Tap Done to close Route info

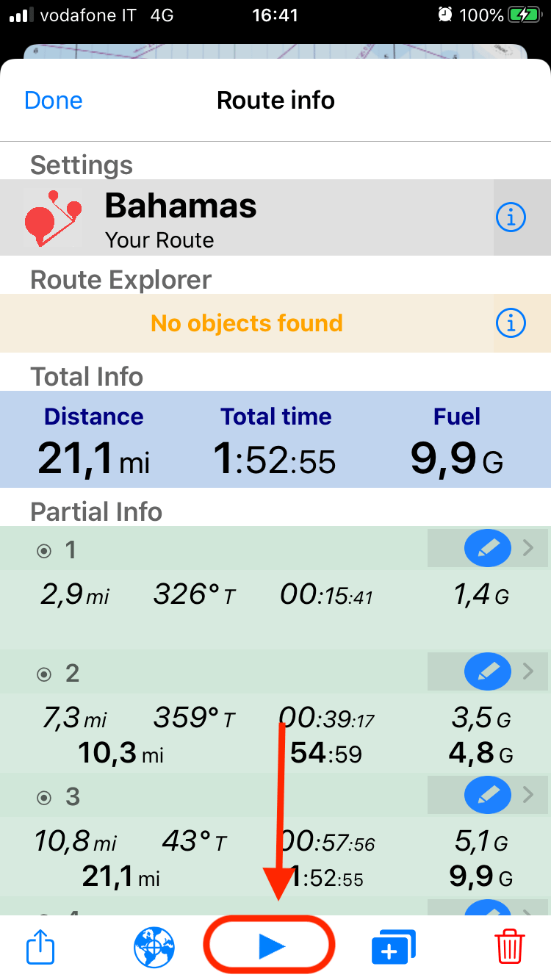54,101
